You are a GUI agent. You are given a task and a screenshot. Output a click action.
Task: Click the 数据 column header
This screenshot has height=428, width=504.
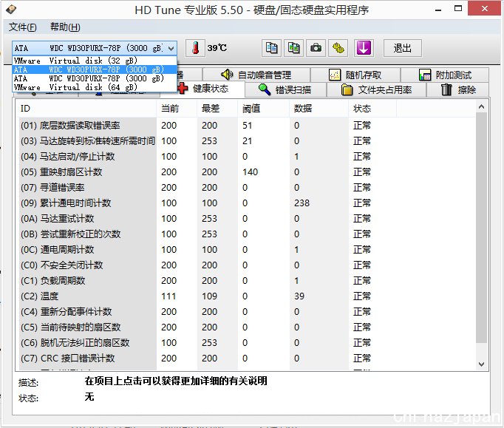(x=319, y=109)
